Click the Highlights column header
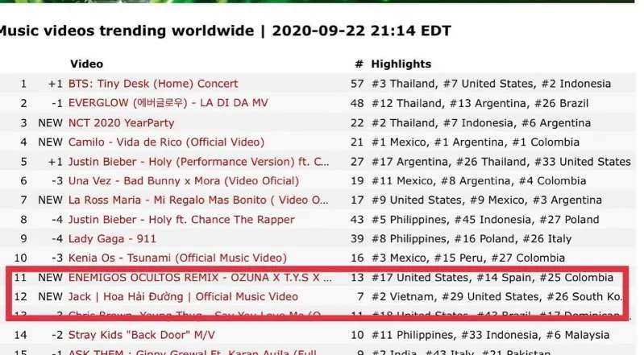The image size is (644, 355). coord(401,64)
